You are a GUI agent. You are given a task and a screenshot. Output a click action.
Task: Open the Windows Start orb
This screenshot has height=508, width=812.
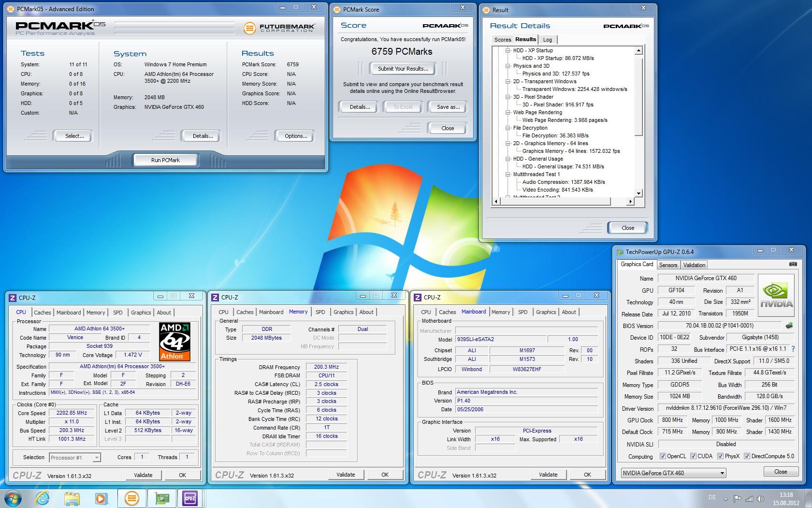click(13, 498)
